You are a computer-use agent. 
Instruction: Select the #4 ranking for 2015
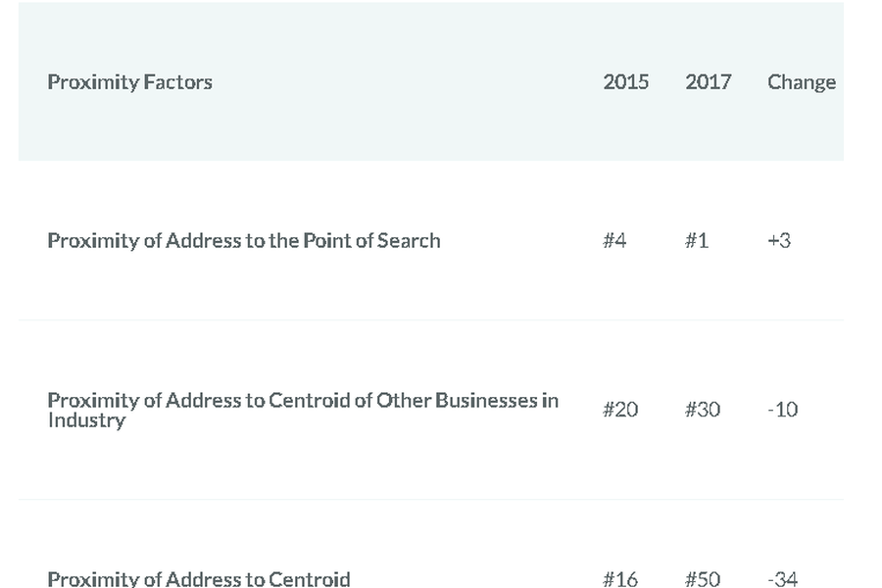pyautogui.click(x=614, y=241)
